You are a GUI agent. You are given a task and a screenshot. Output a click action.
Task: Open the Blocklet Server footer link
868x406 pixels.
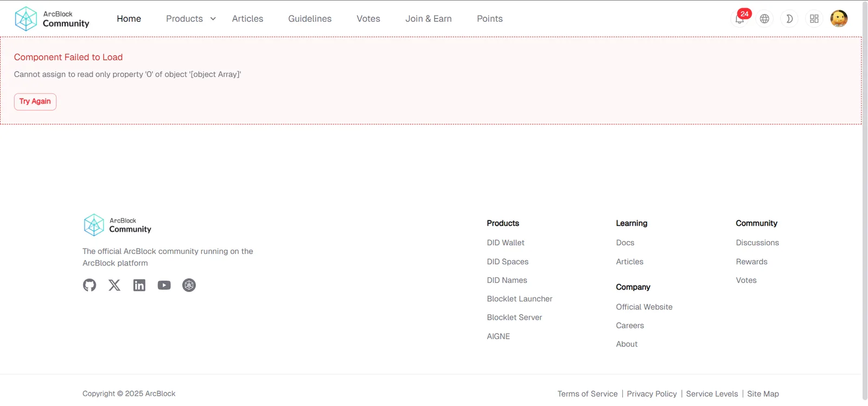(x=514, y=318)
